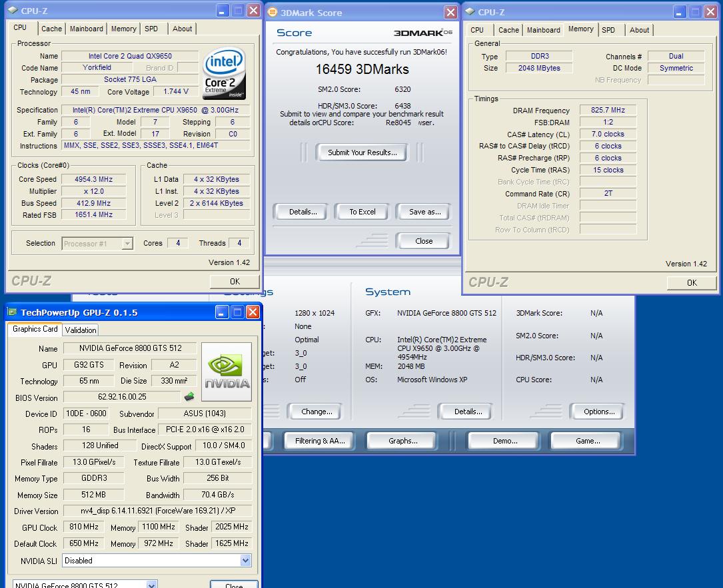Click the Intel Core 2 Extreme logo
Viewport: 723px width, 588px height.
pos(224,74)
